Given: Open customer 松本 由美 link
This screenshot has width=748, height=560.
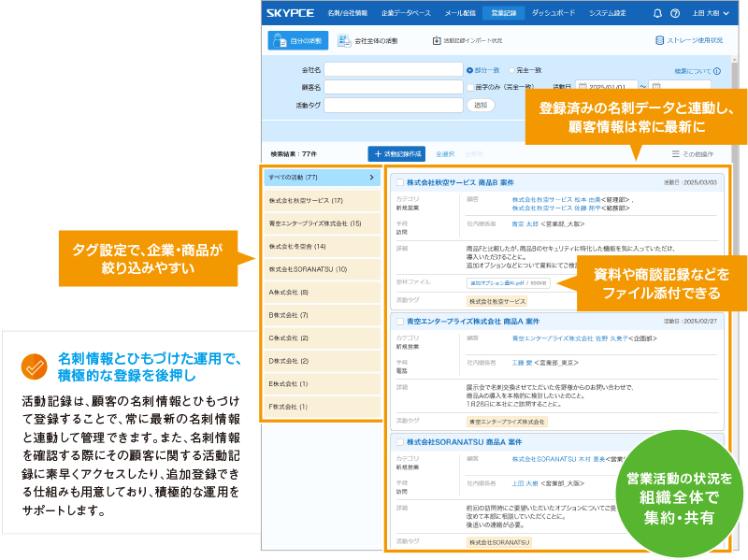Looking at the screenshot, I should pos(556,200).
